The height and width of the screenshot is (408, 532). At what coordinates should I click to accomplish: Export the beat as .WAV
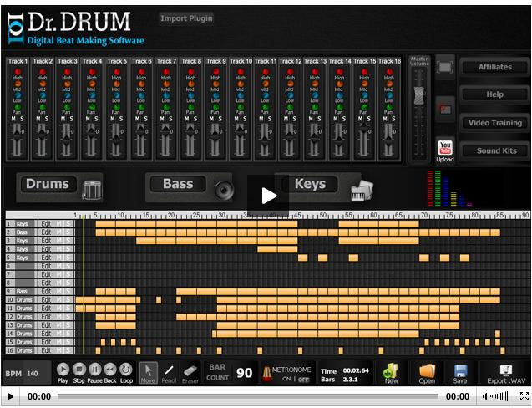pos(506,374)
